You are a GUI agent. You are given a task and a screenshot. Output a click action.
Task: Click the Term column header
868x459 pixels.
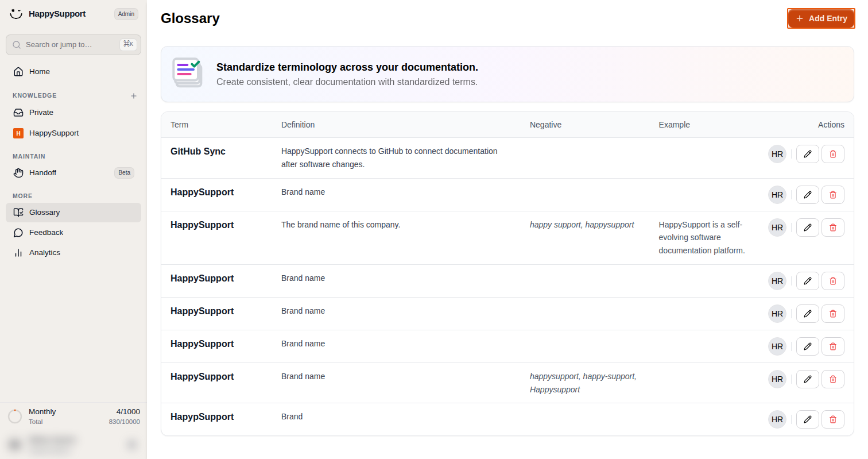coord(179,125)
